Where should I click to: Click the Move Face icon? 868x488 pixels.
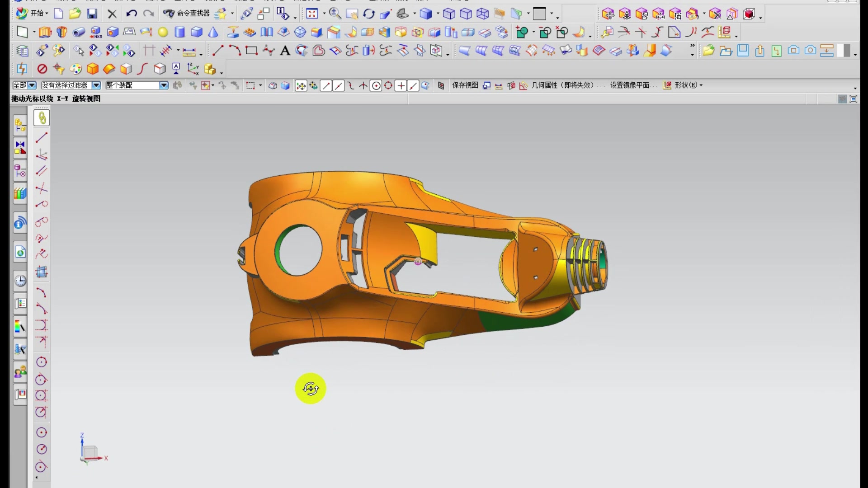[x=608, y=14]
